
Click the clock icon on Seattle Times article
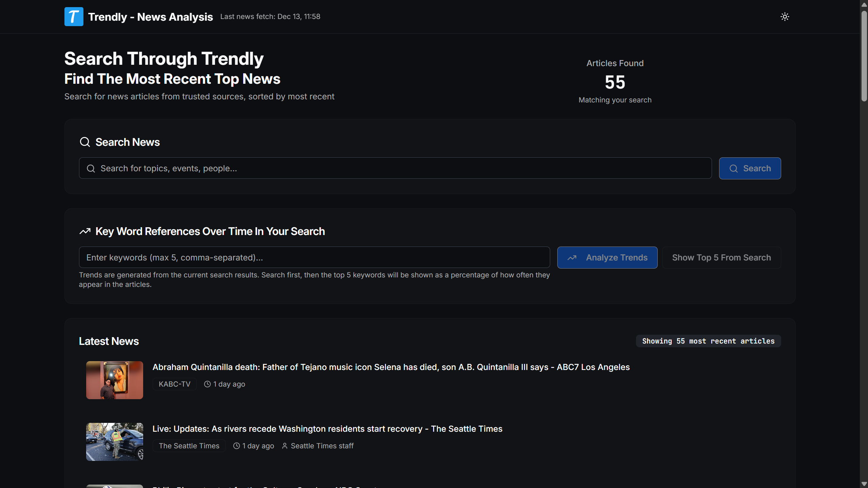pyautogui.click(x=236, y=446)
